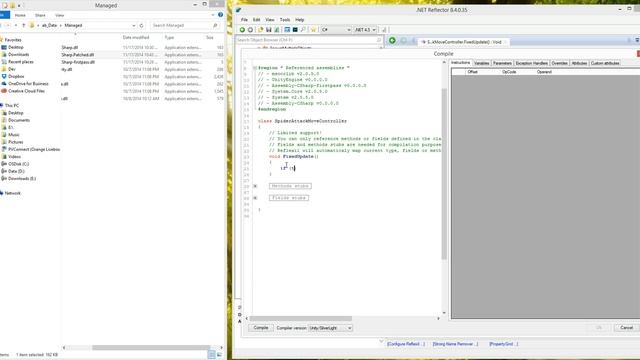The height and width of the screenshot is (360, 640).
Task: Click the vertical scrollbar of code editor
Action: click(x=444, y=173)
